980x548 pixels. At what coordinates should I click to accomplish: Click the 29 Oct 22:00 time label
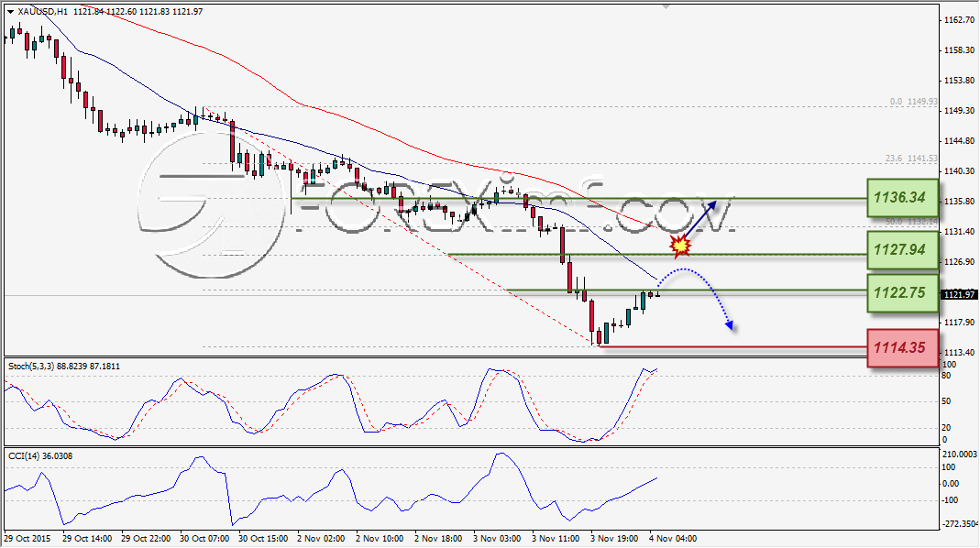146,538
